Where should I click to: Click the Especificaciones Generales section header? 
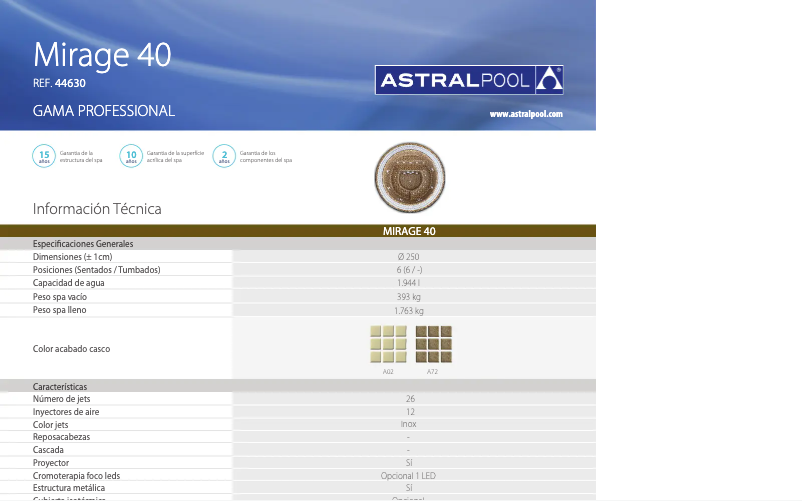coord(83,244)
